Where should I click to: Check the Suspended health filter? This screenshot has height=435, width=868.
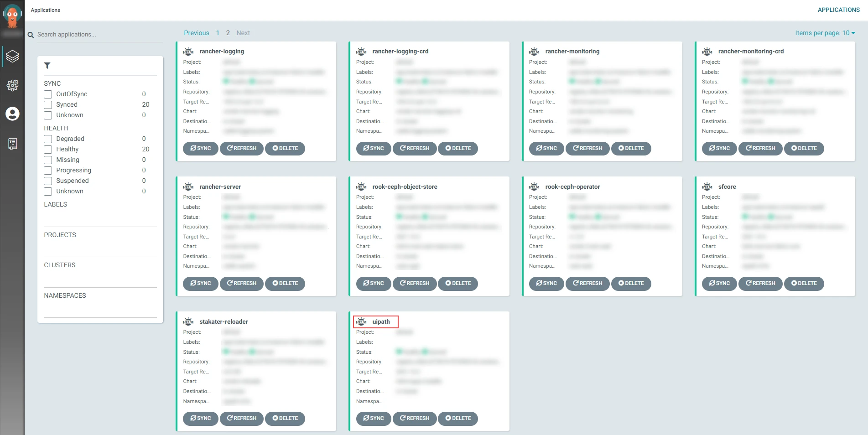48,181
